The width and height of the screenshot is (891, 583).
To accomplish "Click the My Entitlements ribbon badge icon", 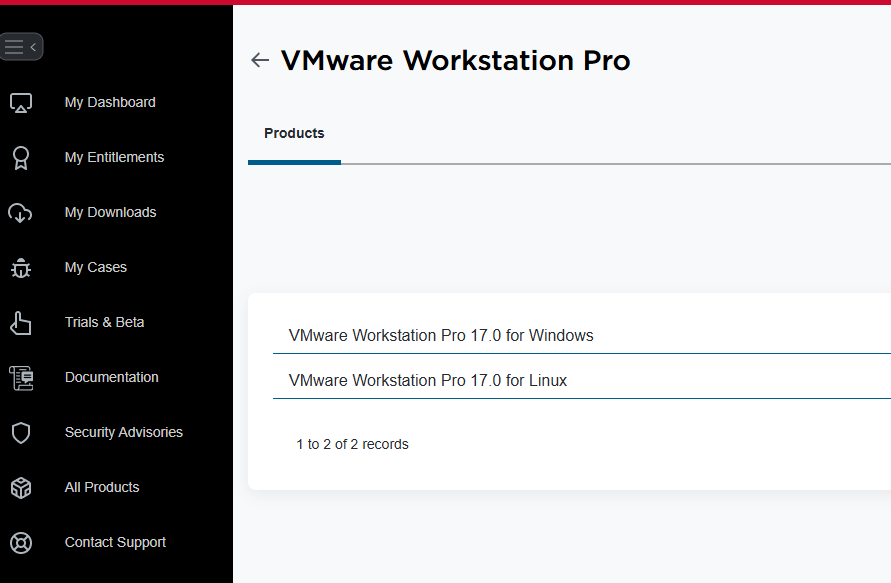I will click(x=21, y=158).
